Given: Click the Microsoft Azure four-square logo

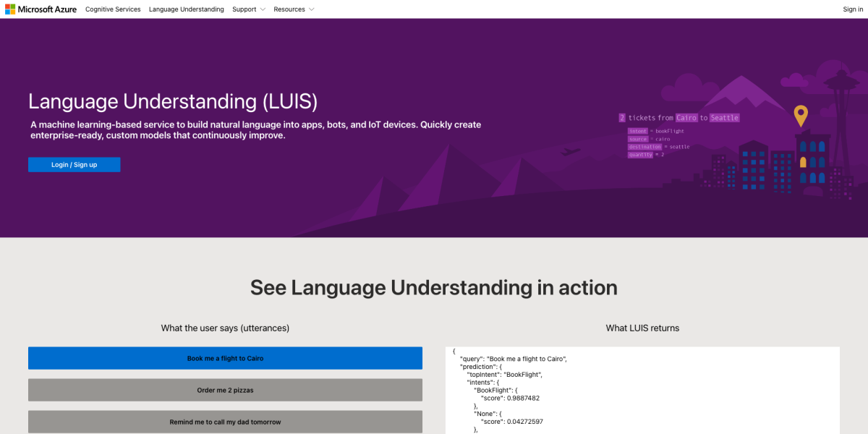Looking at the screenshot, I should [10, 9].
